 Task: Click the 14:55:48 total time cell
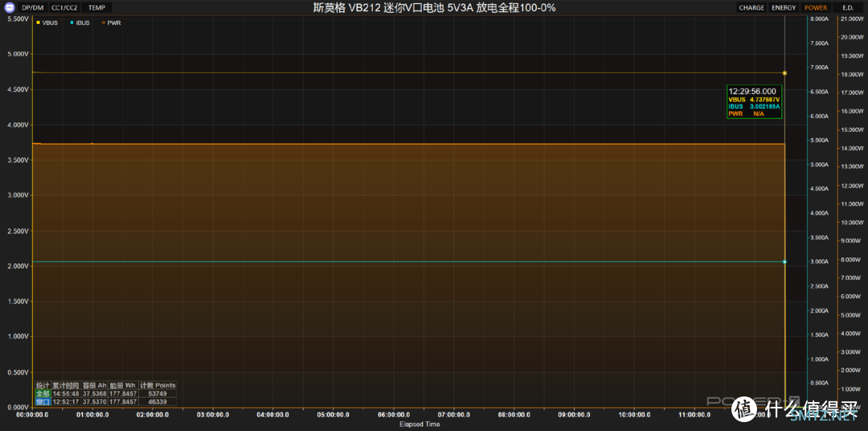66,393
